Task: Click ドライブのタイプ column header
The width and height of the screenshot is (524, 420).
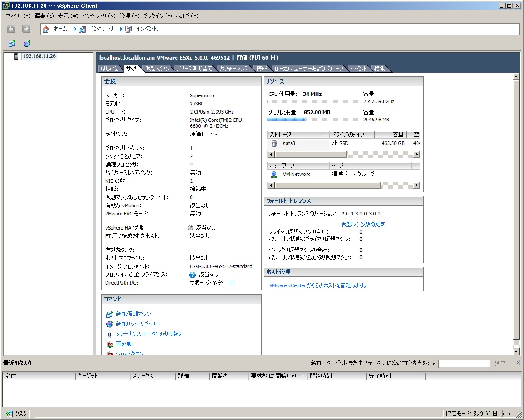Action: coord(352,135)
